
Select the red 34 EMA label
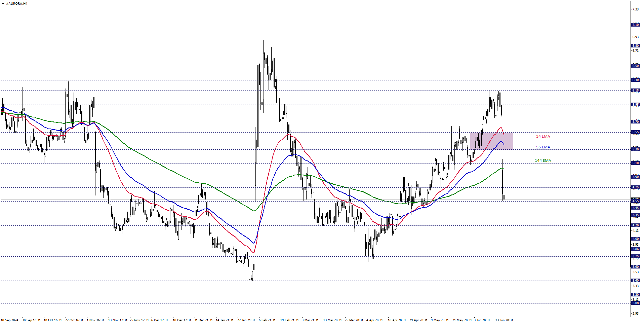click(x=543, y=136)
